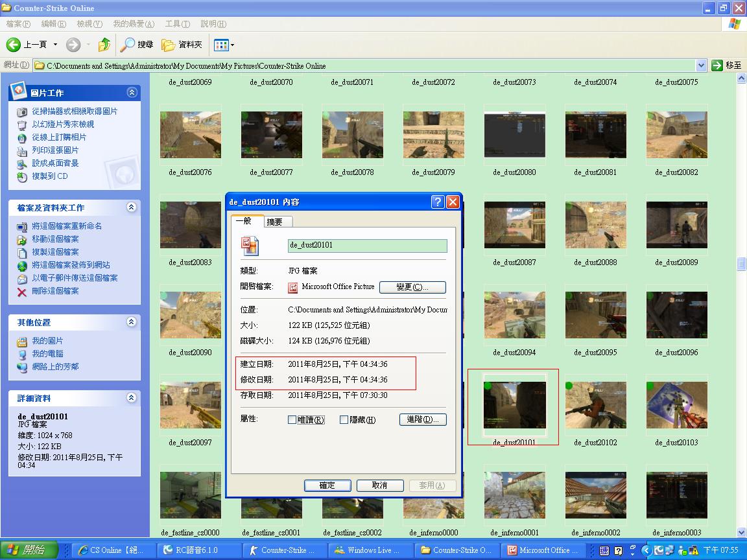This screenshot has width=747, height=560.
Task: Click 從掃描器或相機取得圖片 link
Action: (75, 111)
